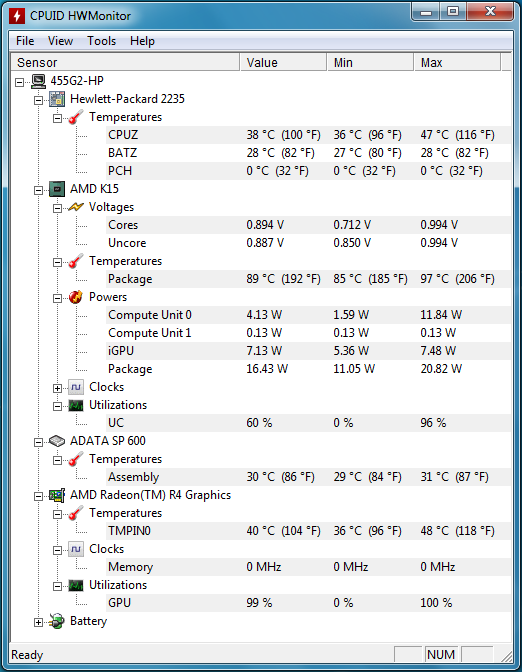Click the Value column header

(x=283, y=63)
